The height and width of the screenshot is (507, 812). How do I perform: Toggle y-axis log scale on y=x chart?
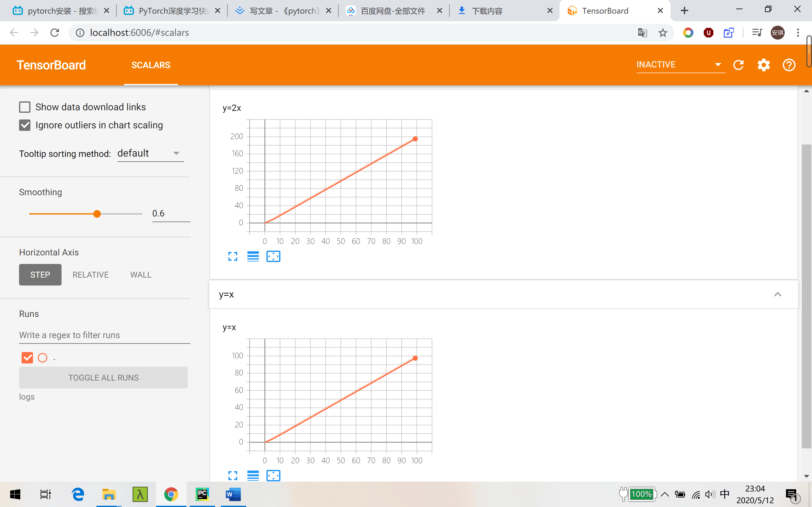(x=253, y=476)
